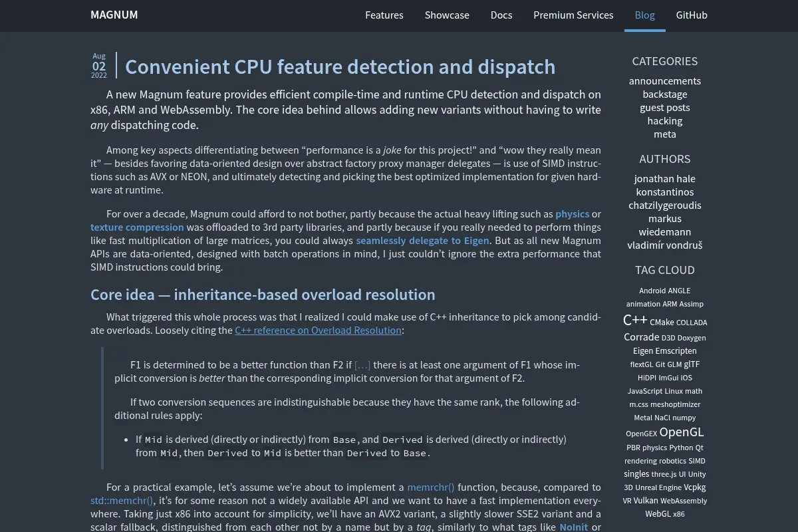798x532 pixels.
Task: Open the article title 'Convenient CPU feature detection and dispatch'
Action: coord(340,66)
